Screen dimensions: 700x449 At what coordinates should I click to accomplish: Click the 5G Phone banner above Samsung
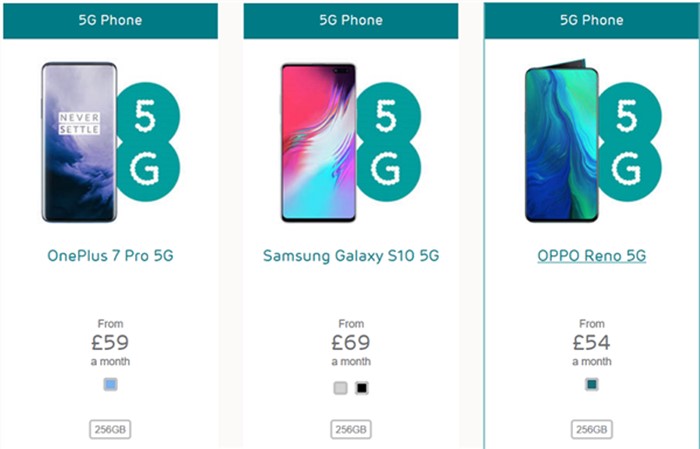tap(351, 21)
